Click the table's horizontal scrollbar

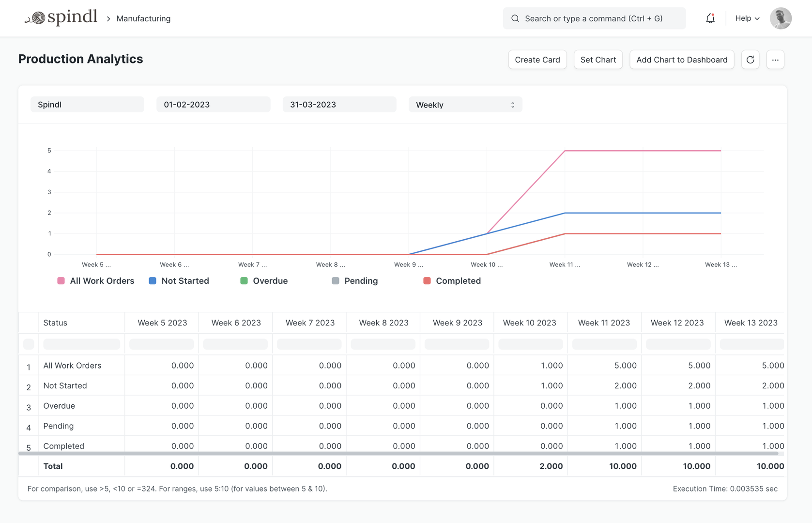point(398,454)
